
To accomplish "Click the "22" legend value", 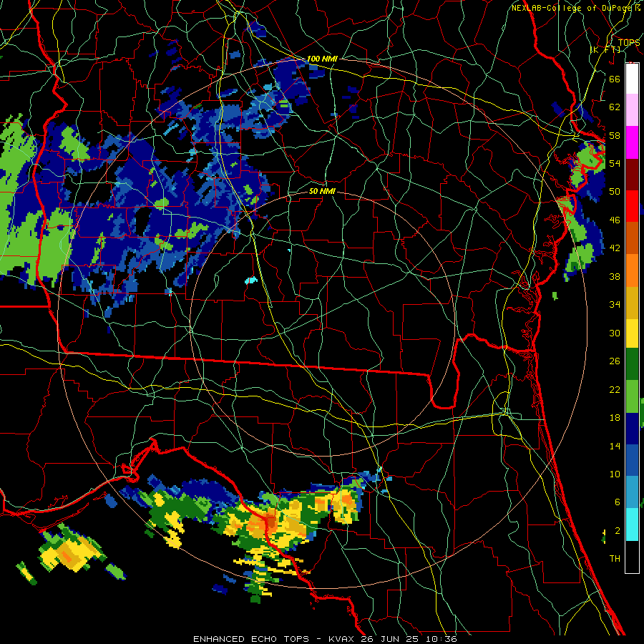I will tap(615, 389).
